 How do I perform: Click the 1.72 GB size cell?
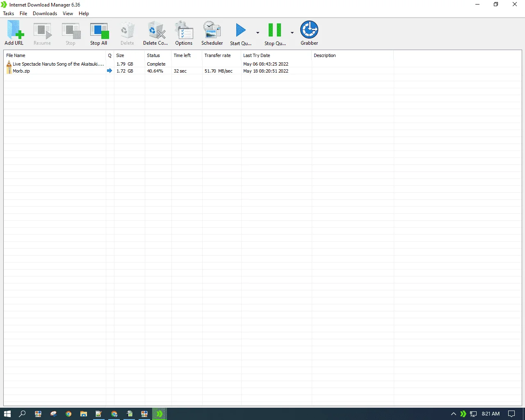[125, 71]
